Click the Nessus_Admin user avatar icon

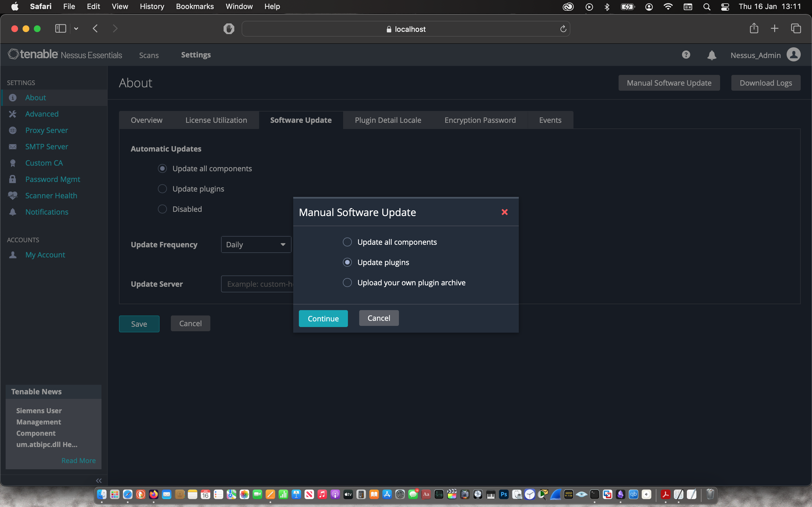tap(794, 55)
